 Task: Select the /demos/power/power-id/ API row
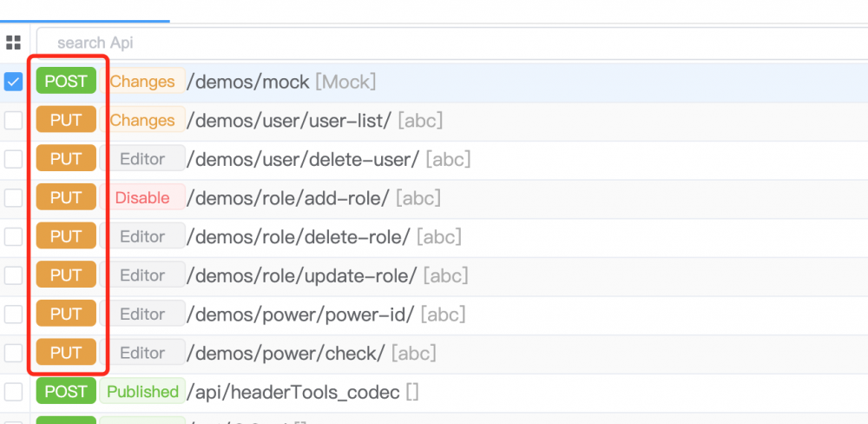tap(301, 314)
